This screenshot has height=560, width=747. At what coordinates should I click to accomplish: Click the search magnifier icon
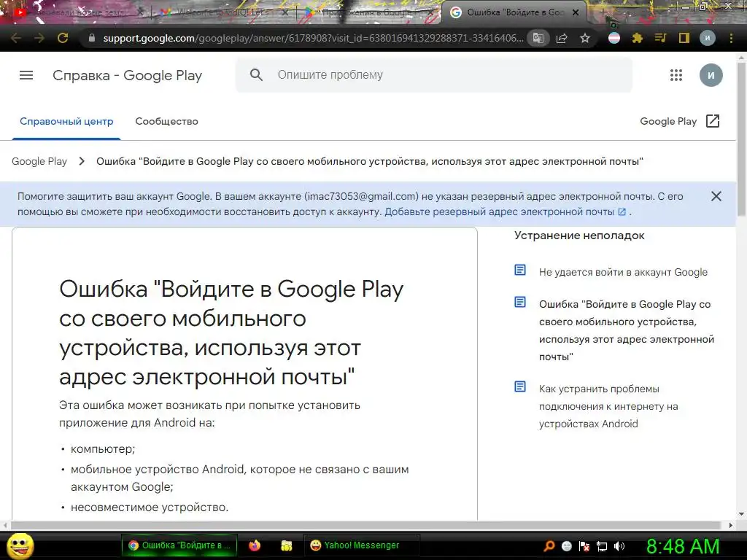tap(256, 75)
